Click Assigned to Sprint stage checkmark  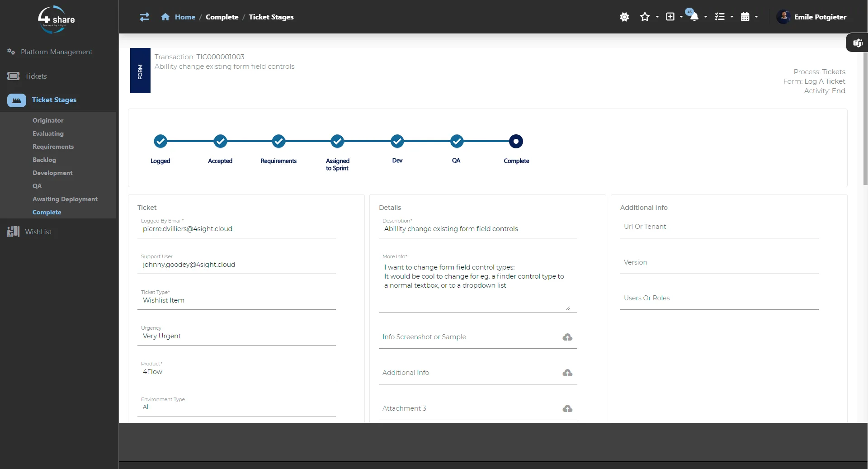(337, 142)
